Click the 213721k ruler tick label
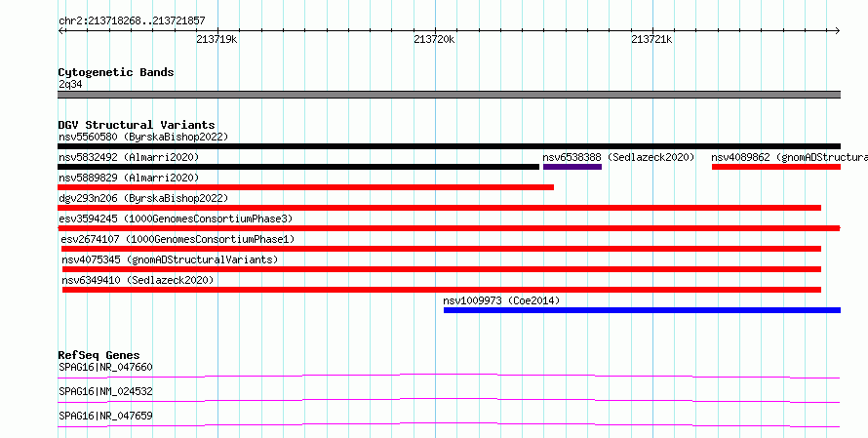This screenshot has width=868, height=438. [x=652, y=39]
